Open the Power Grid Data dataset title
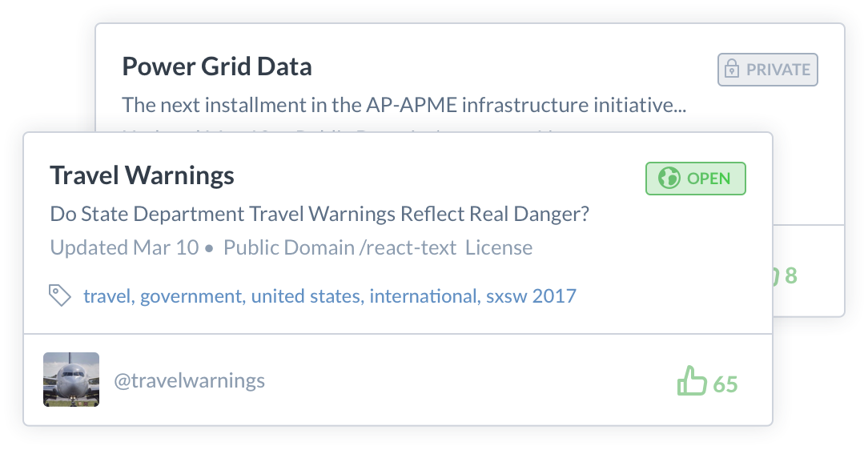868x450 pixels. [216, 66]
